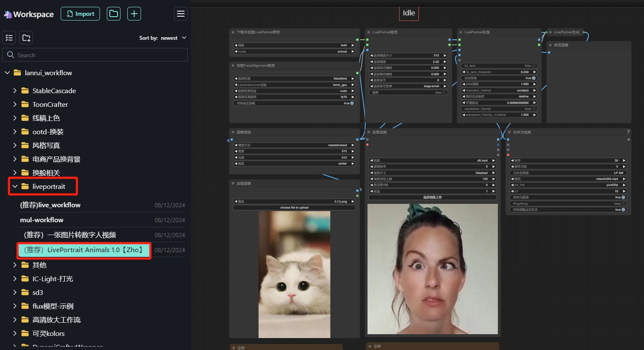This screenshot has height=350, width=644.
Task: Click the new folder icon below Workspace
Action: (x=26, y=38)
